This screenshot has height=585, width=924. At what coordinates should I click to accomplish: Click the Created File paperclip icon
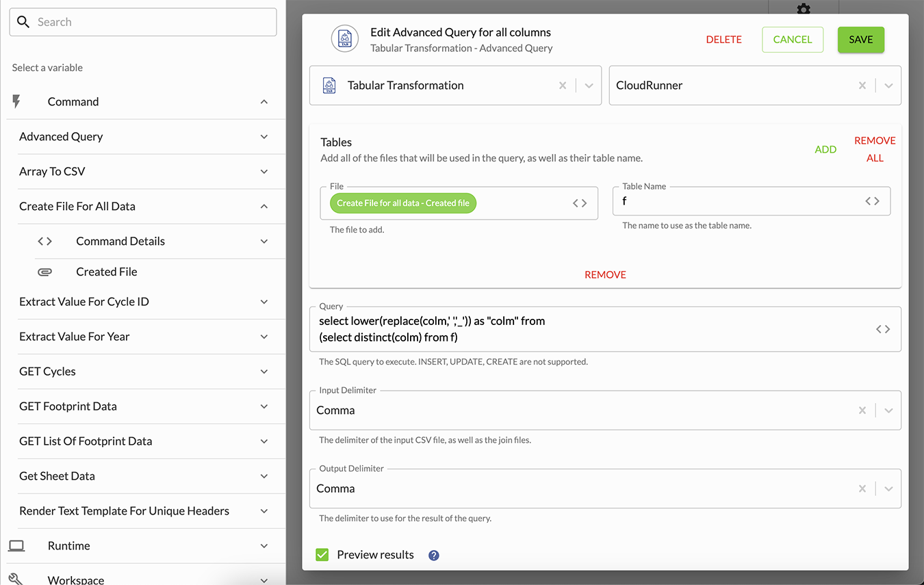[44, 272]
